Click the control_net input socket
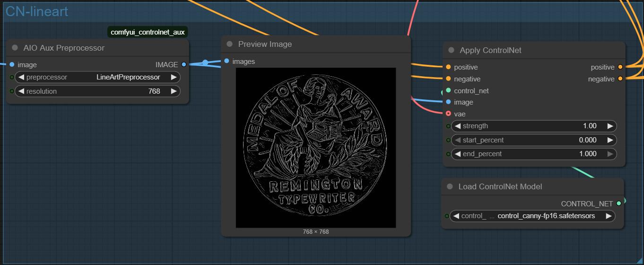 (x=448, y=90)
